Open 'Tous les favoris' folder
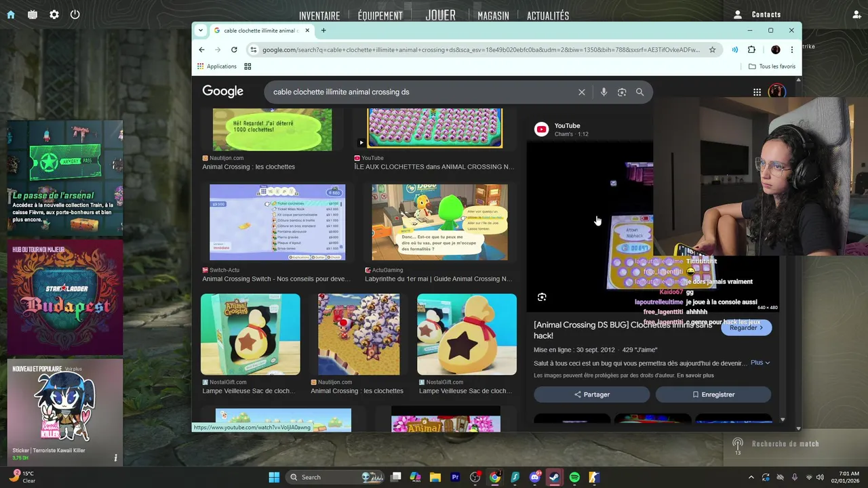 [x=772, y=66]
